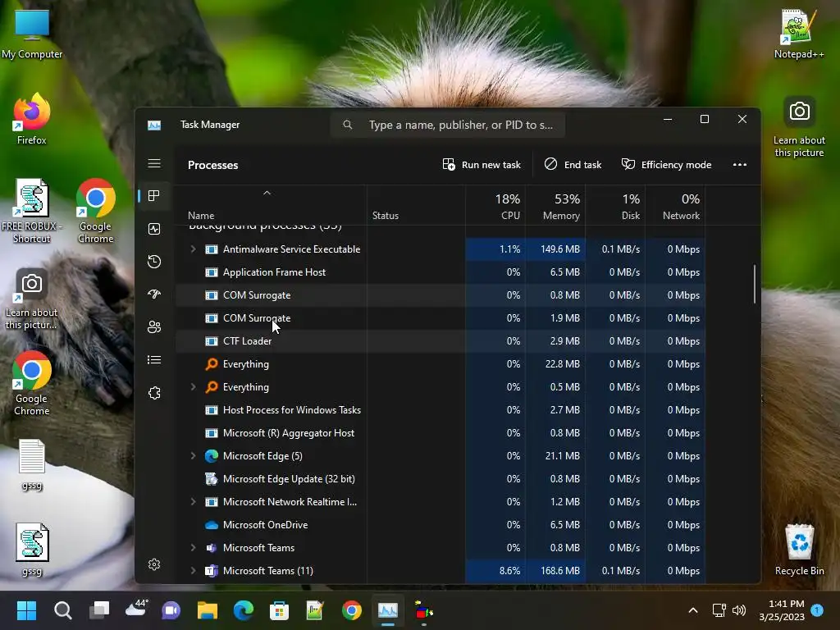Select My Computer desktop icon

pos(32,33)
